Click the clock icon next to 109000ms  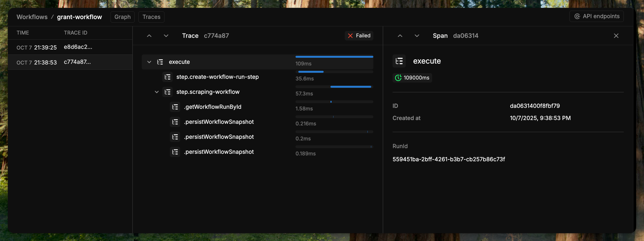[398, 78]
